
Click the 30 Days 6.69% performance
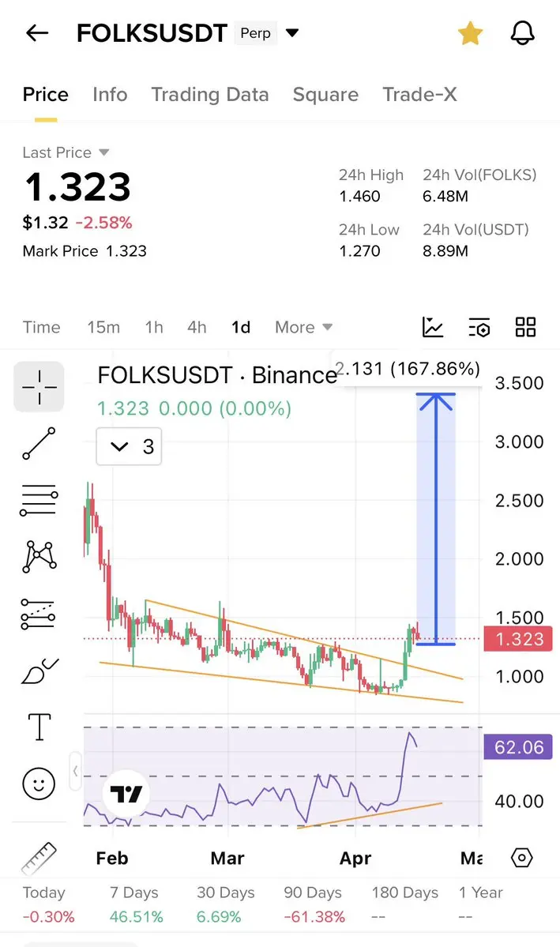(226, 904)
